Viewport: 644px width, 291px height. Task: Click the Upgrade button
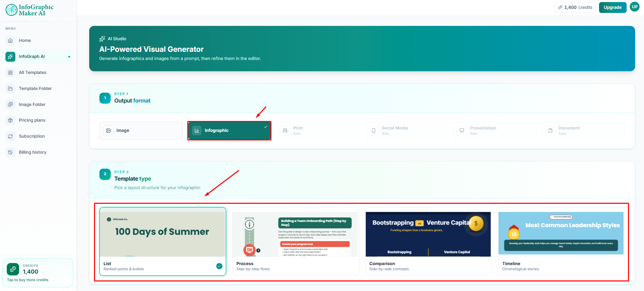[x=613, y=7]
